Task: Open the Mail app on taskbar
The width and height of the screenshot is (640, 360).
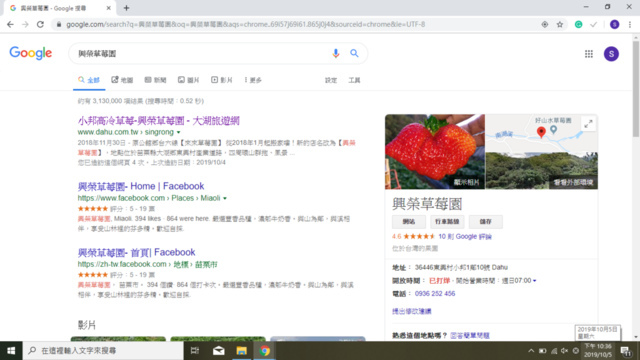Action: pos(218,351)
